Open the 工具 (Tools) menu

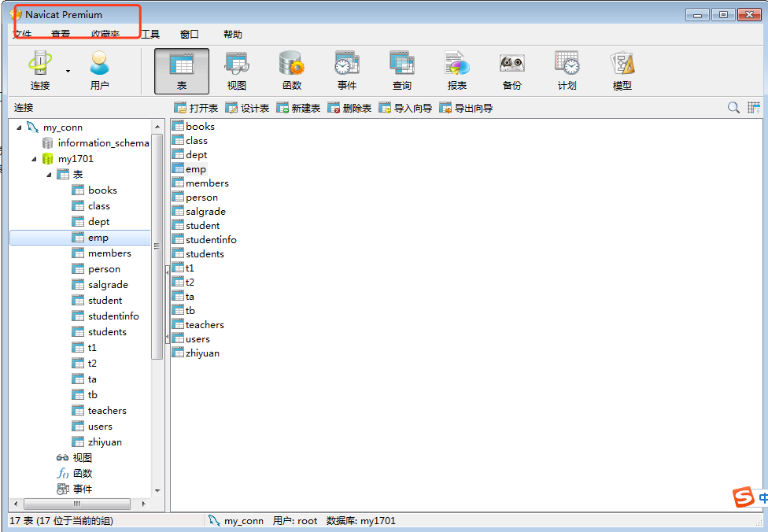[x=150, y=35]
